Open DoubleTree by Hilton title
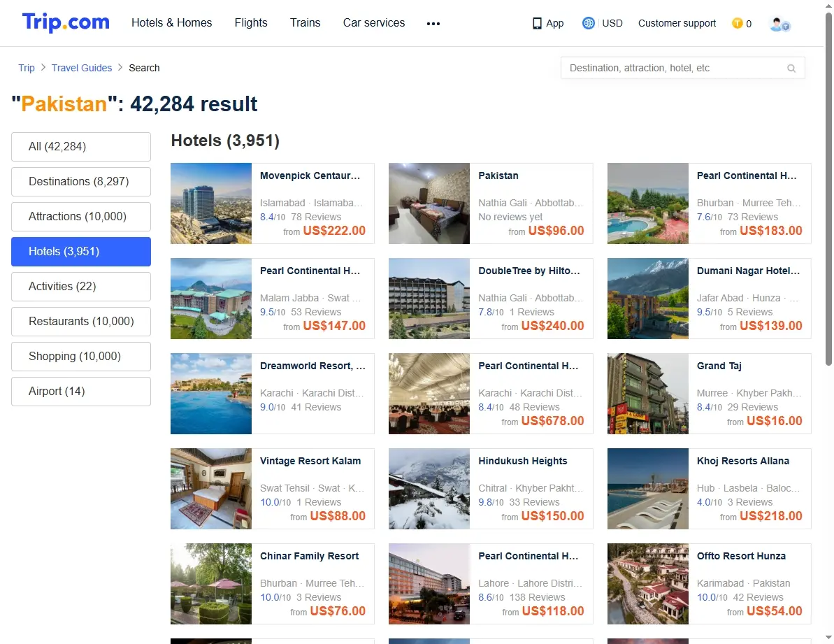The height and width of the screenshot is (644, 834). pyautogui.click(x=529, y=271)
